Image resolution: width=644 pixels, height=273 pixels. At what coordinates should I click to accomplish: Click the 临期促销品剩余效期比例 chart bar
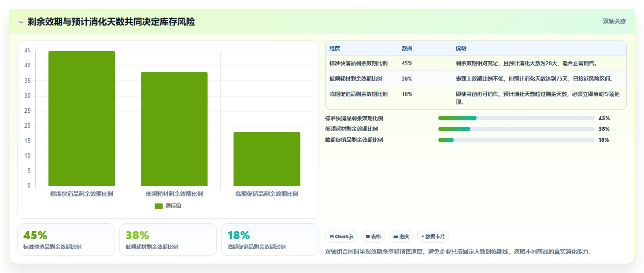tap(267, 159)
